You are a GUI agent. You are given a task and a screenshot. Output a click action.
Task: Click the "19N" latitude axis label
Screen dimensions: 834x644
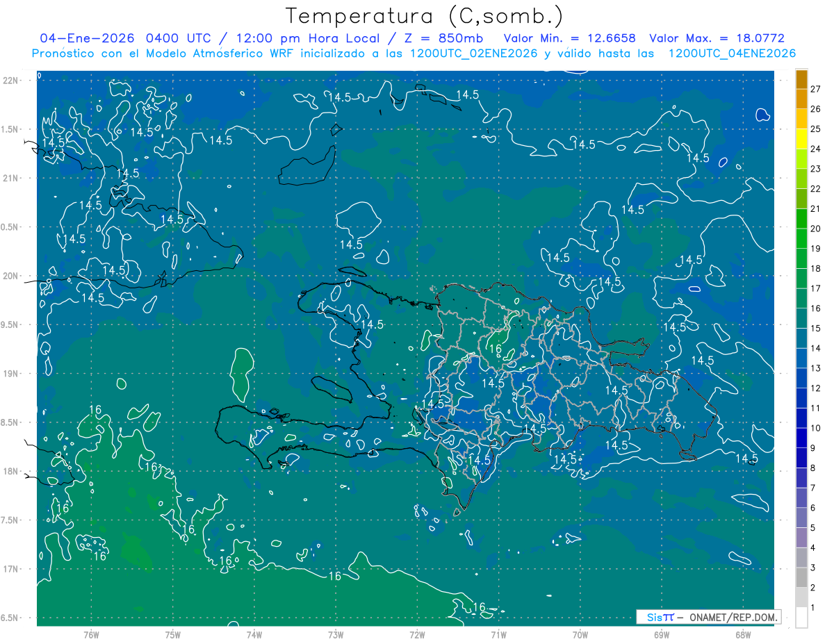tap(10, 374)
